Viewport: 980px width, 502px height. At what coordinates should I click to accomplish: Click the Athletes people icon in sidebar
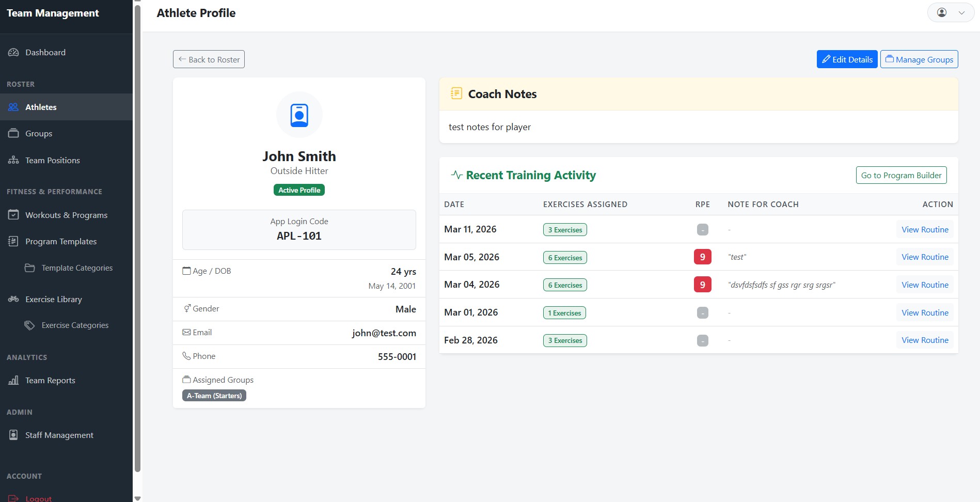point(13,107)
